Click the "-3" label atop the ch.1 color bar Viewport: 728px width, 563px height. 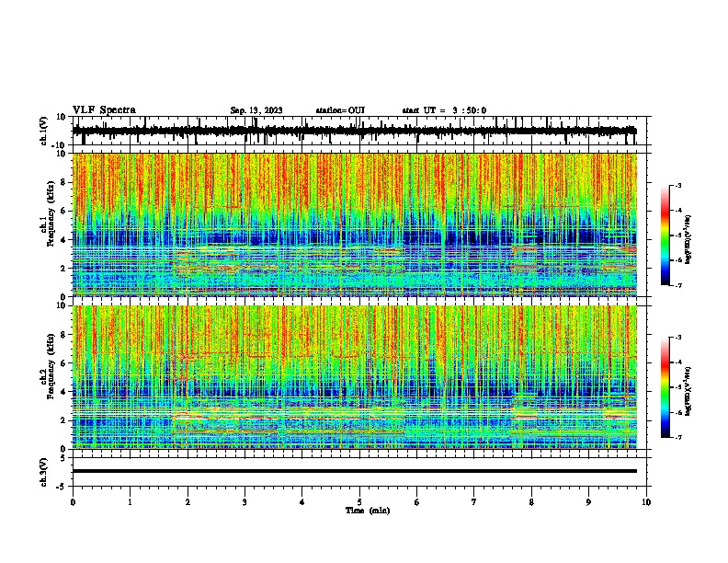[678, 185]
